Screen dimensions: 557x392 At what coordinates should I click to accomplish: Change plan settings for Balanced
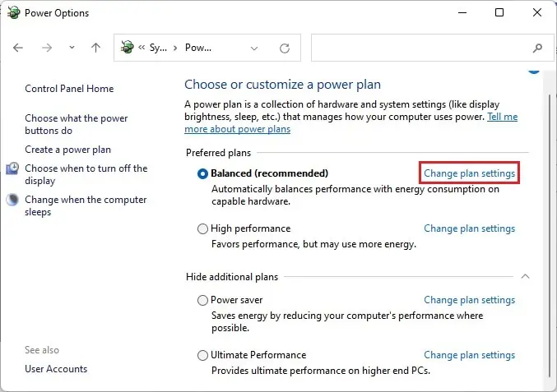coord(469,173)
